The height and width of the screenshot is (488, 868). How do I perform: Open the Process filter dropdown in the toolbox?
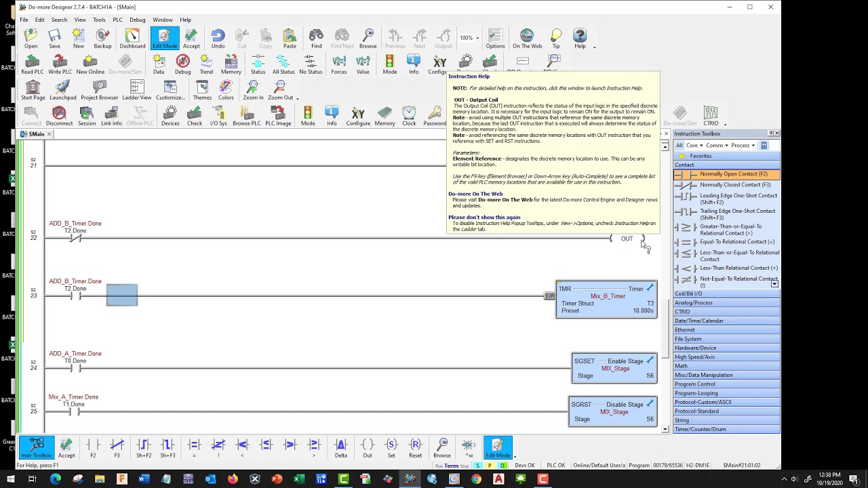[743, 145]
